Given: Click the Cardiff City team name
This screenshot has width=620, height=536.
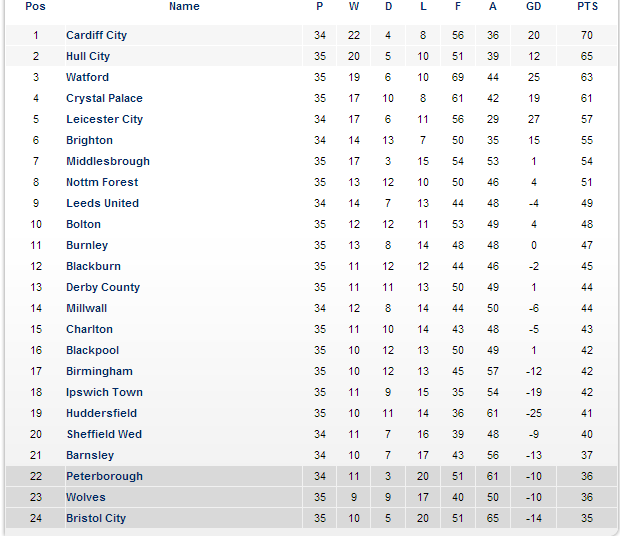Looking at the screenshot, I should [96, 35].
